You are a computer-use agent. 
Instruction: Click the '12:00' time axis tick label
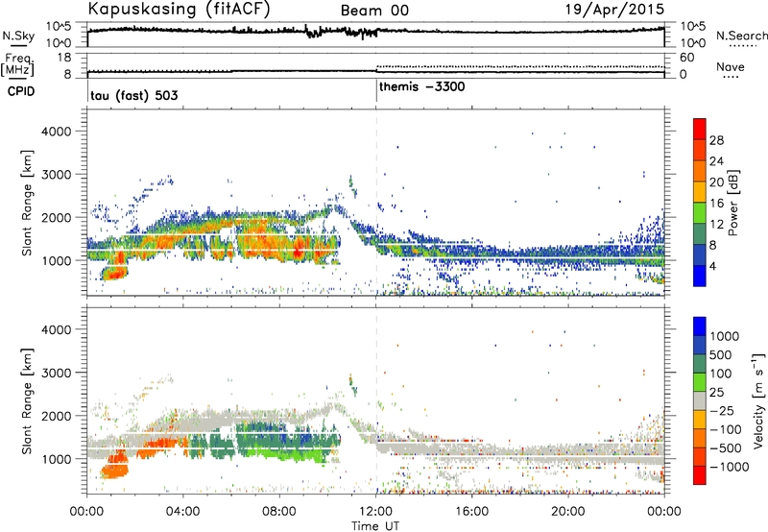375,511
